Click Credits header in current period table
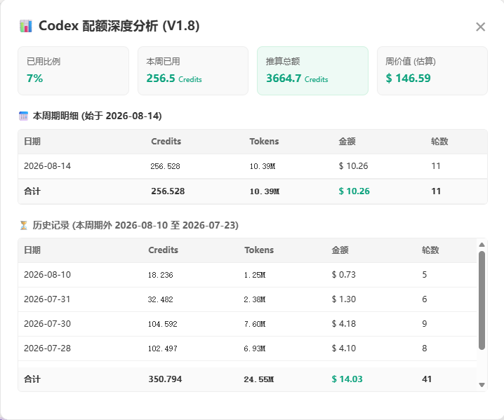 click(166, 141)
